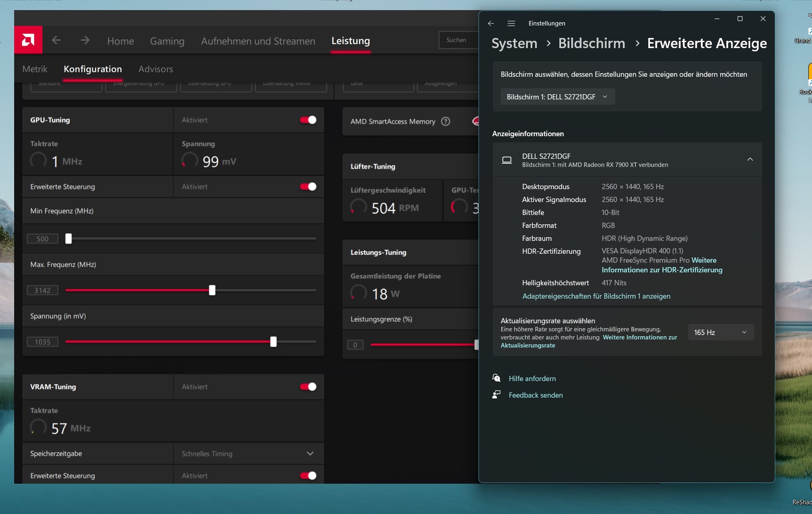Click the Max. Frequenz slider handle
The width and height of the screenshot is (812, 514).
tap(212, 290)
